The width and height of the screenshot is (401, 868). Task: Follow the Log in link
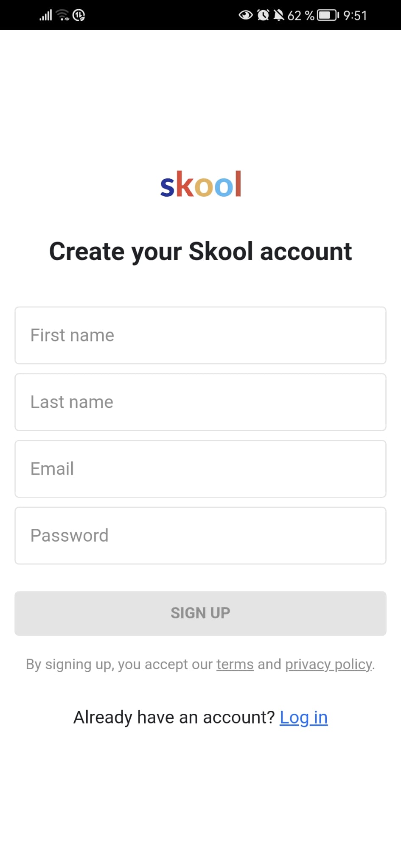coord(304,718)
